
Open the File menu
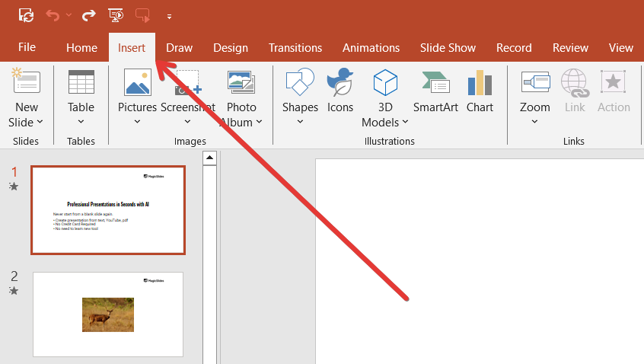tap(27, 47)
